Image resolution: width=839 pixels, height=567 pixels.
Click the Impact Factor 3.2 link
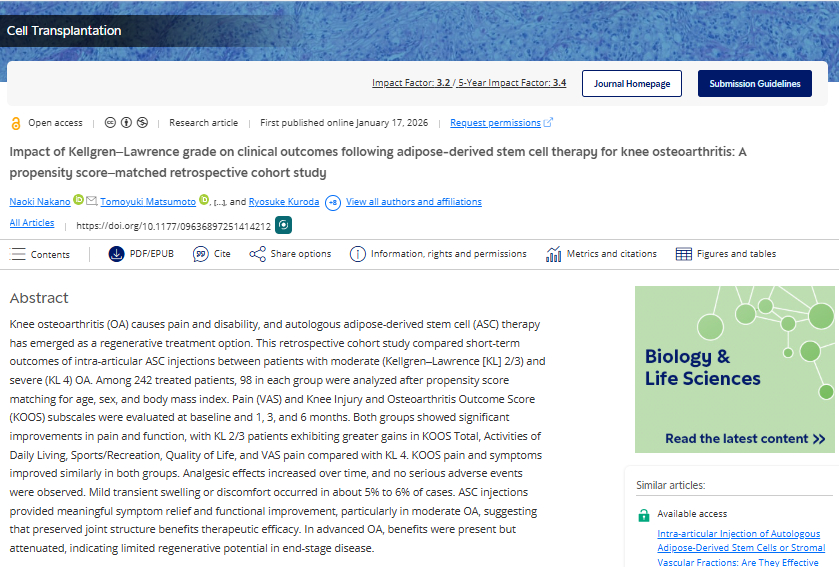click(411, 83)
